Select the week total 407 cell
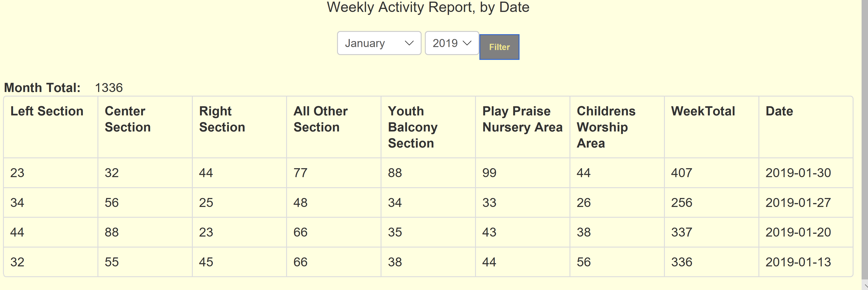Screen dimensions: 868x290 point(681,173)
